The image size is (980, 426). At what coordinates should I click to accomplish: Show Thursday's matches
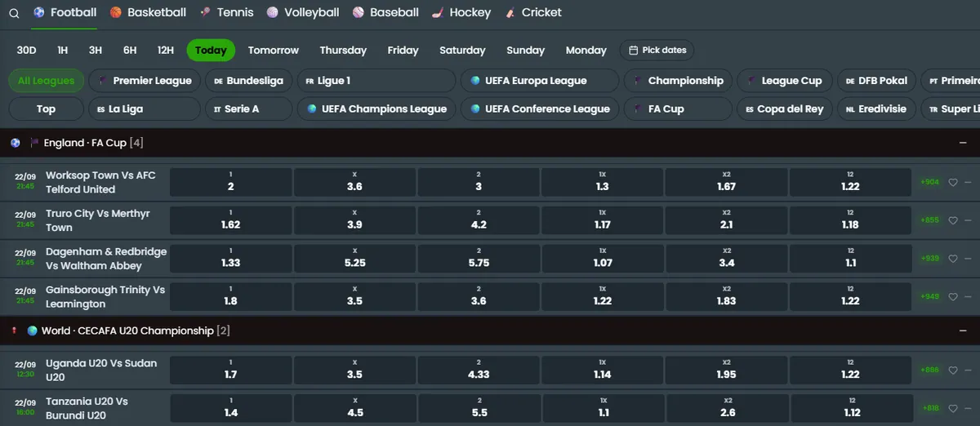click(x=343, y=50)
